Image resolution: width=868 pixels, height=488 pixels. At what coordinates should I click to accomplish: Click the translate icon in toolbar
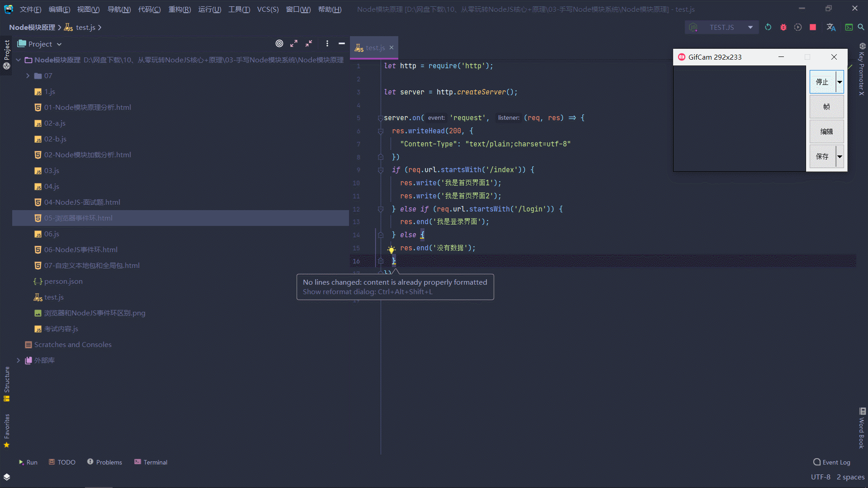coord(831,27)
